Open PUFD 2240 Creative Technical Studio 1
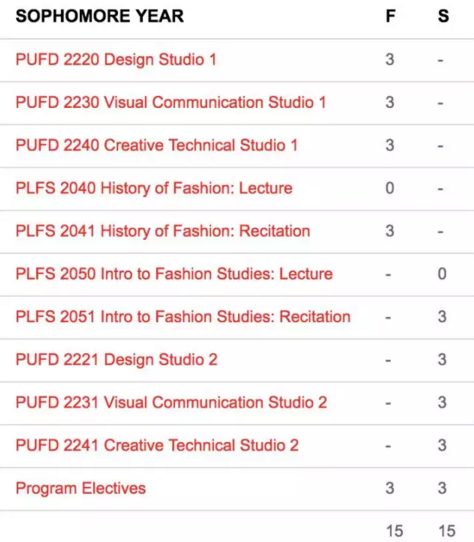The width and height of the screenshot is (474, 542). [157, 145]
